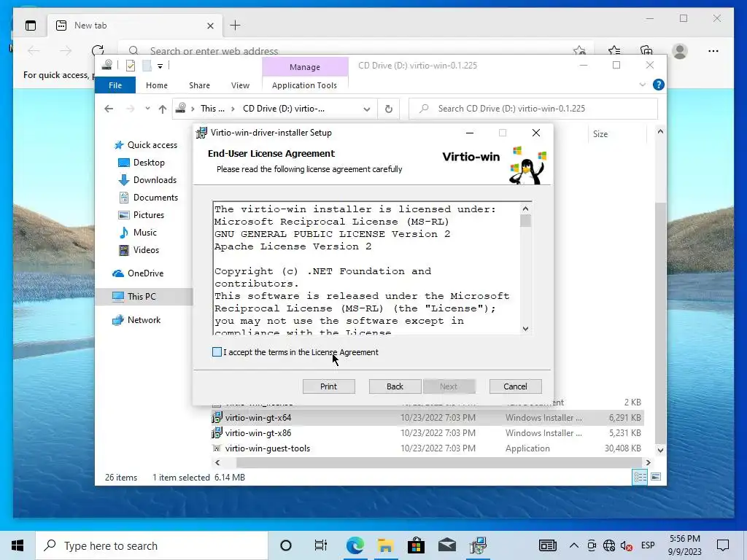The width and height of the screenshot is (747, 560).
Task: Refresh the CD Drive folder view
Action: [389, 109]
